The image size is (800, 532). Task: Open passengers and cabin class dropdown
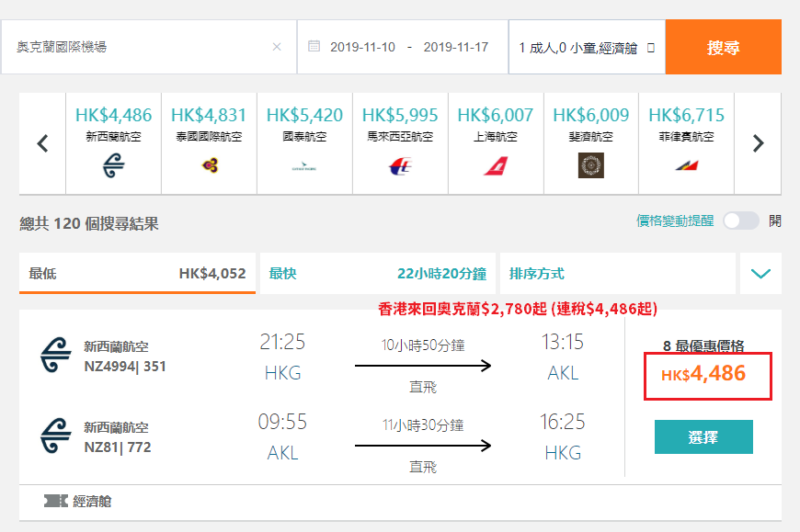point(587,48)
